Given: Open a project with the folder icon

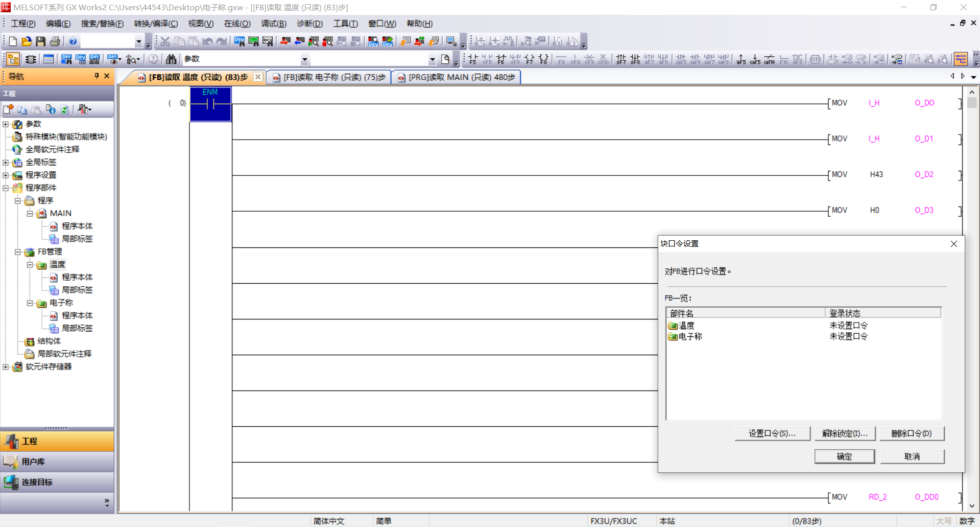Looking at the screenshot, I should coord(27,41).
